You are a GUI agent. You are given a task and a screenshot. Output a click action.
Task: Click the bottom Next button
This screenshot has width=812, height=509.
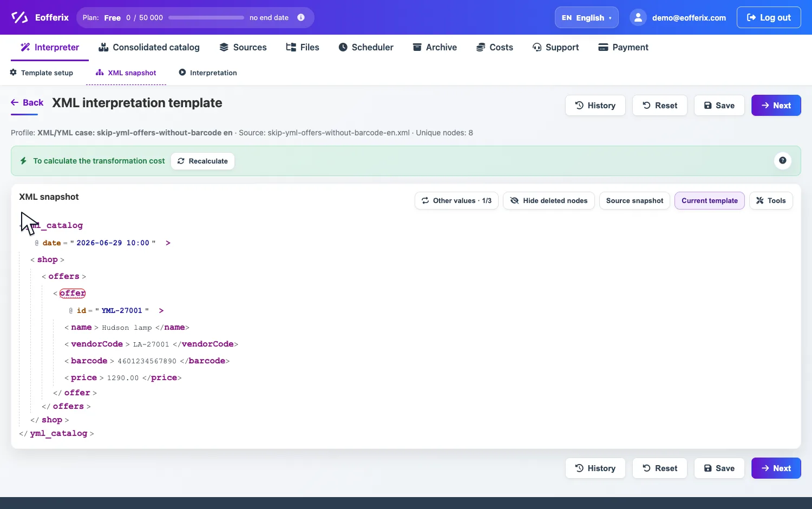point(776,468)
